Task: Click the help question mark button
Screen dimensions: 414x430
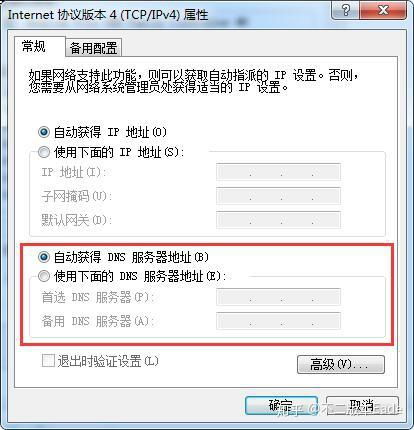Action: coord(346,10)
